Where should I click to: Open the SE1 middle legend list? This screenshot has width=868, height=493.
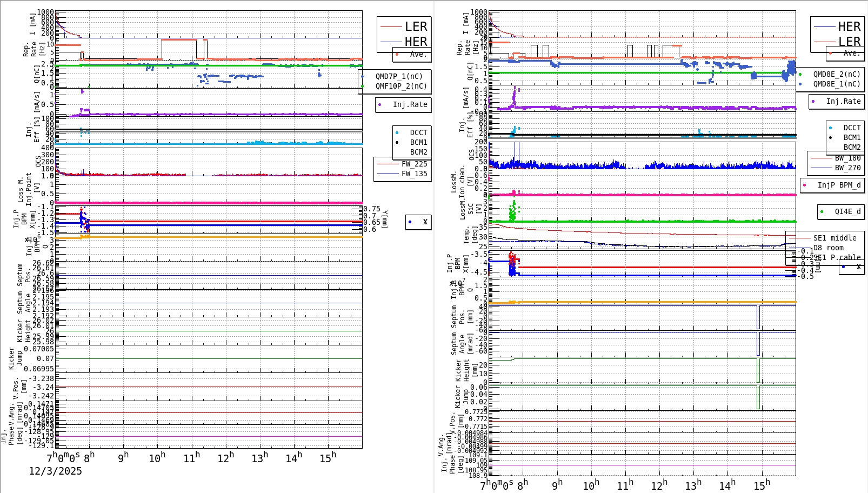coord(835,238)
